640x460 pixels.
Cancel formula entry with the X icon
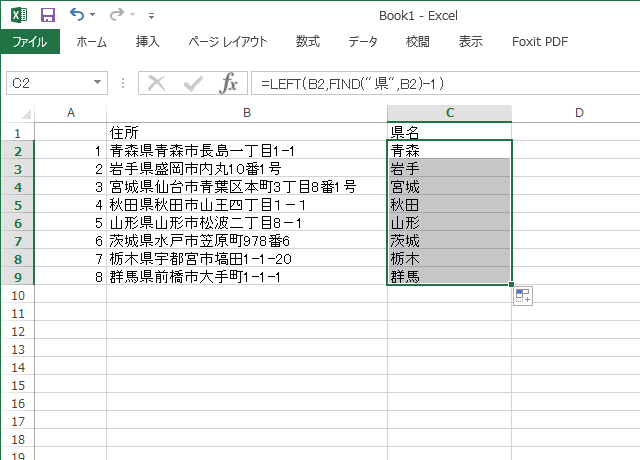coord(156,83)
